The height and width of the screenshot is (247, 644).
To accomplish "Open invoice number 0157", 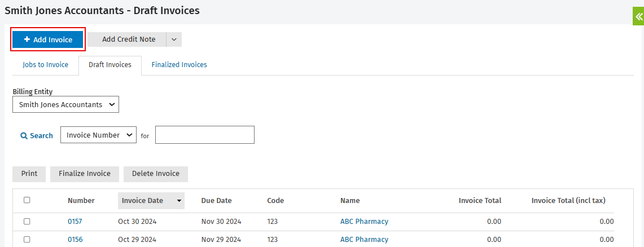I will 75,222.
